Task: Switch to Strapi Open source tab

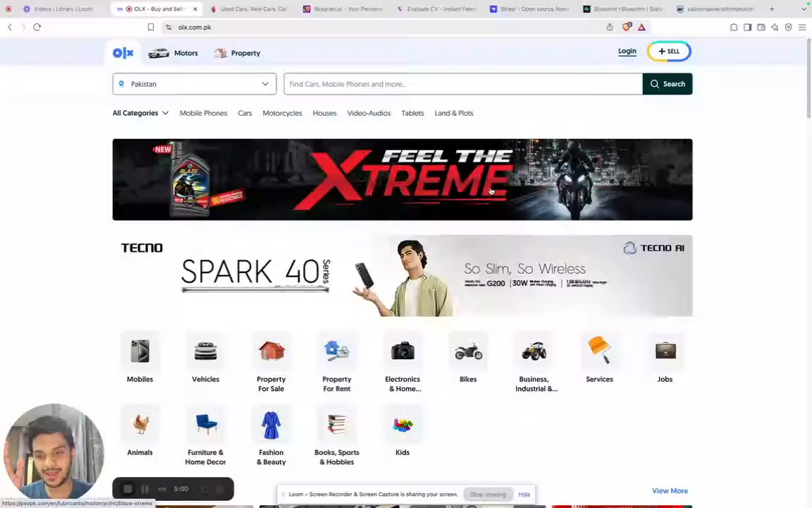Action: (x=529, y=8)
